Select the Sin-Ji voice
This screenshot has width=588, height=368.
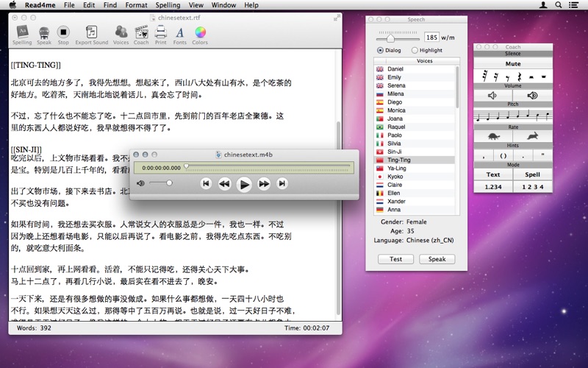(415, 152)
